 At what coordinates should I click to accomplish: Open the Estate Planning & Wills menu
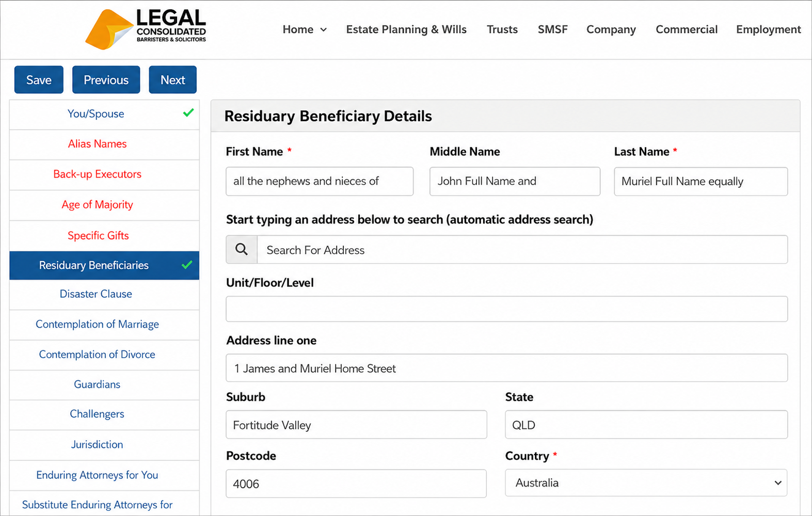[406, 29]
